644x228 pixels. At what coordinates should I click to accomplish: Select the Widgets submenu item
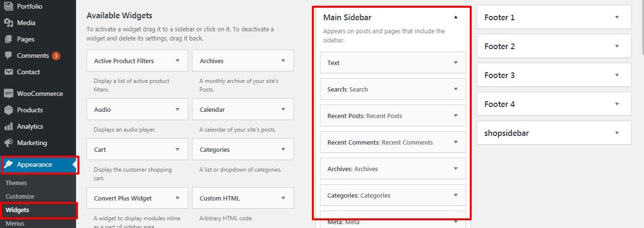17,210
